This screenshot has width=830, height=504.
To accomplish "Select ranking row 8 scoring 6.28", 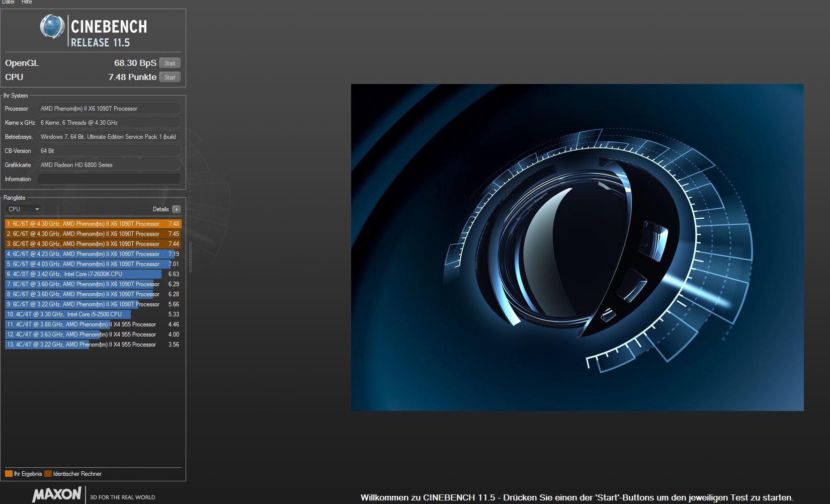I will tap(93, 294).
